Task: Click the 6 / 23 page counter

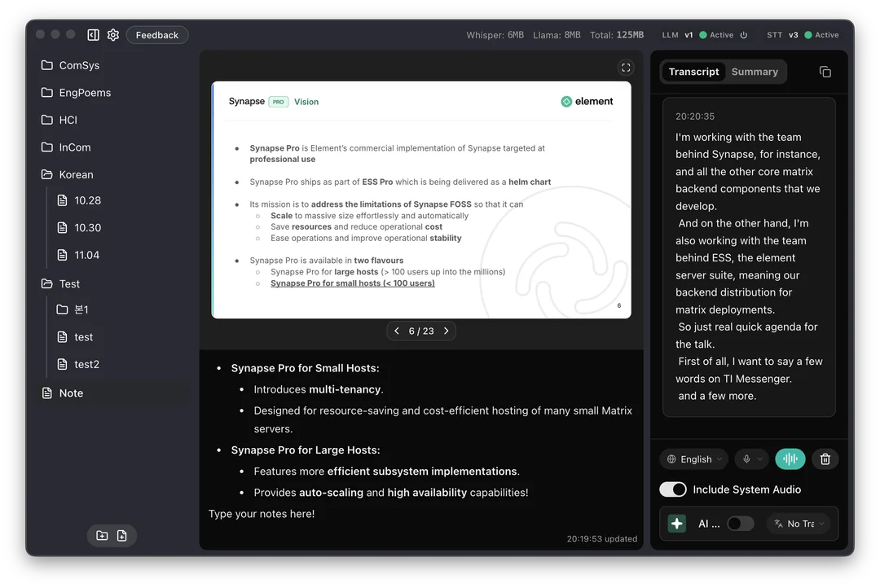Action: click(421, 331)
